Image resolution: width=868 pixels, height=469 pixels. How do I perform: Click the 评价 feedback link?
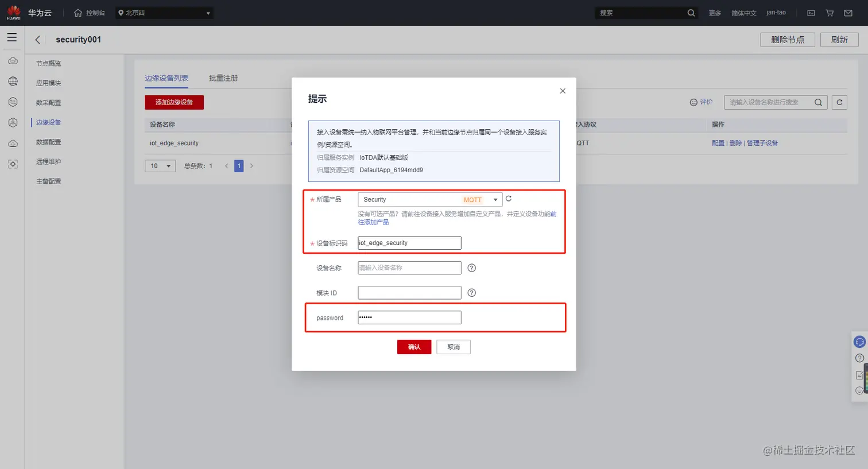click(x=701, y=102)
